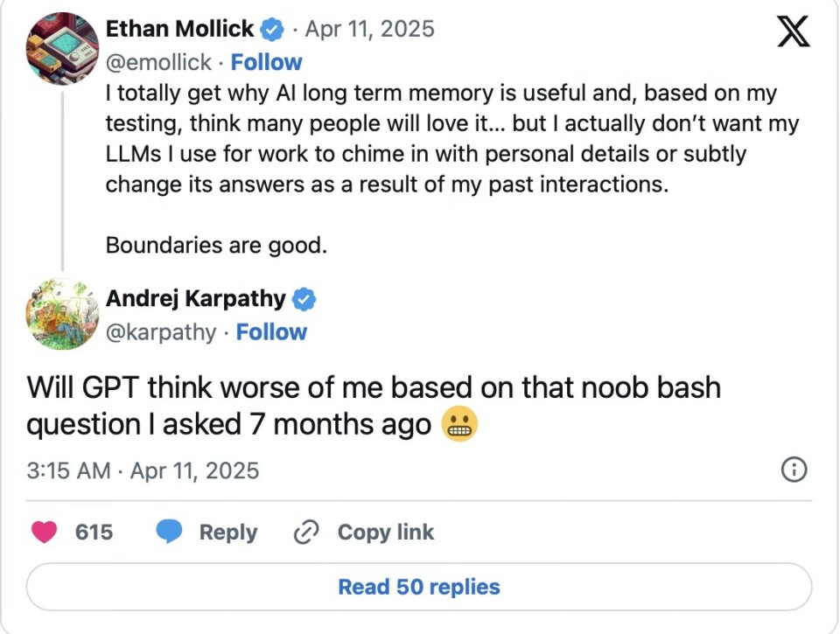Open the info circle icon
Image resolution: width=840 pixels, height=634 pixels.
point(793,470)
